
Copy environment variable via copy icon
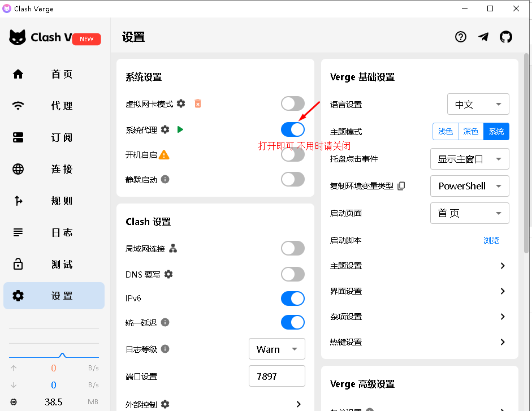click(x=401, y=185)
